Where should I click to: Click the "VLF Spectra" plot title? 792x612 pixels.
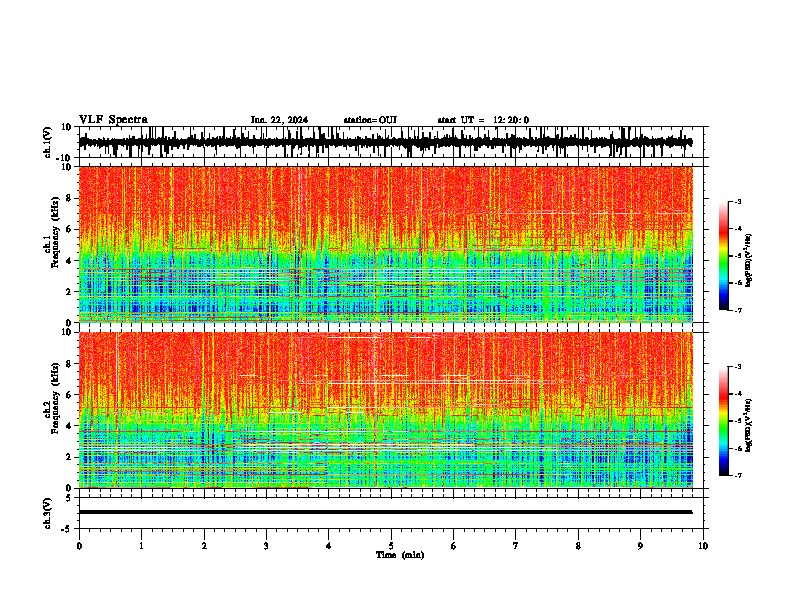(113, 120)
